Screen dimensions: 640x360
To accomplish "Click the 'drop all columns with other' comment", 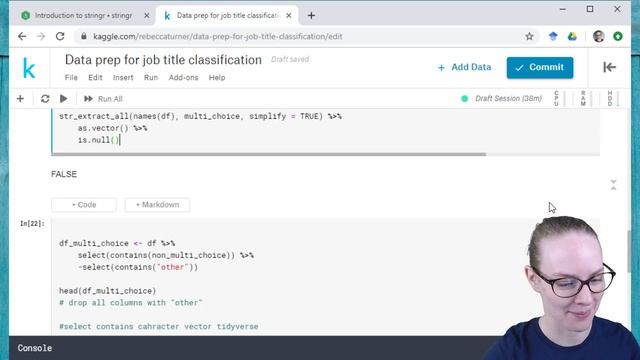I will coord(131,303).
